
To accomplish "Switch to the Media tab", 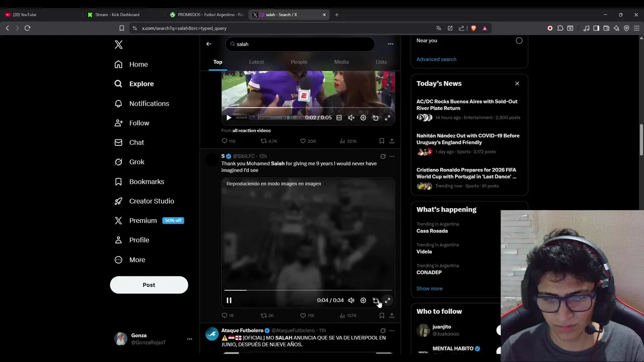I will 342,62.
